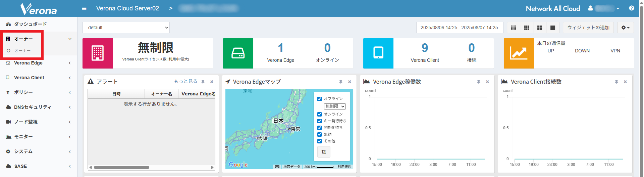This screenshot has height=177, width=644.
Task: Pin the Verona Edge稼働数 widget
Action: point(479,82)
